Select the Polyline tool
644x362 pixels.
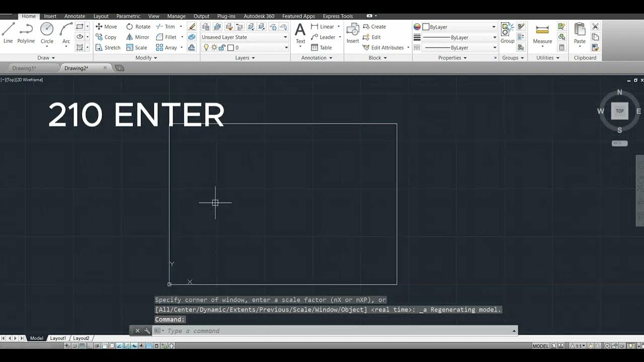click(x=26, y=33)
